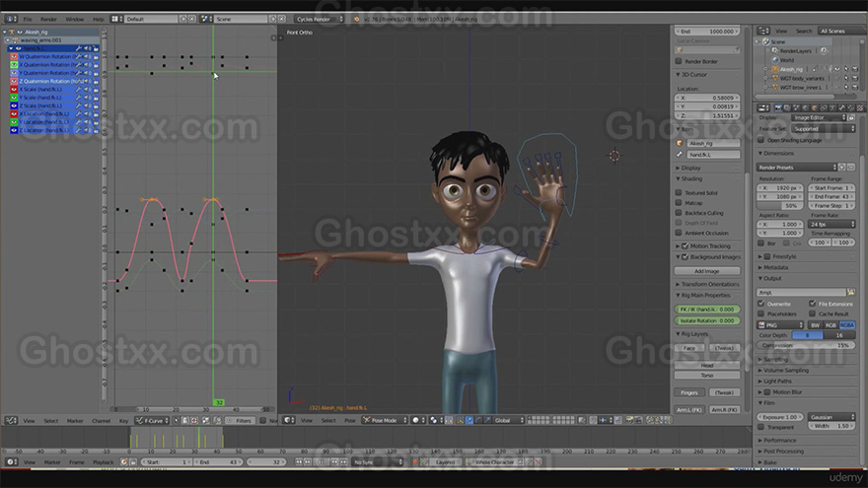Open the F-Curve editor mode dropdown
Screen dimensions: 868x488
pyautogui.click(x=152, y=421)
